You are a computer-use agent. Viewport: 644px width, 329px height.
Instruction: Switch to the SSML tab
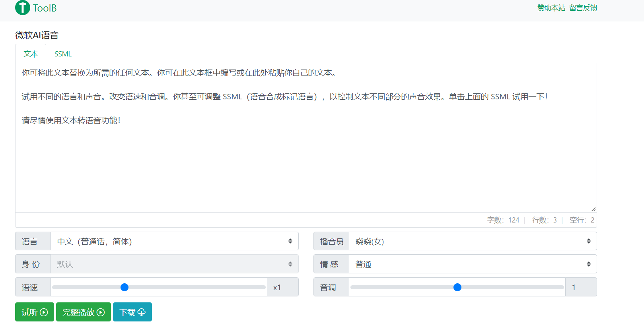click(63, 54)
